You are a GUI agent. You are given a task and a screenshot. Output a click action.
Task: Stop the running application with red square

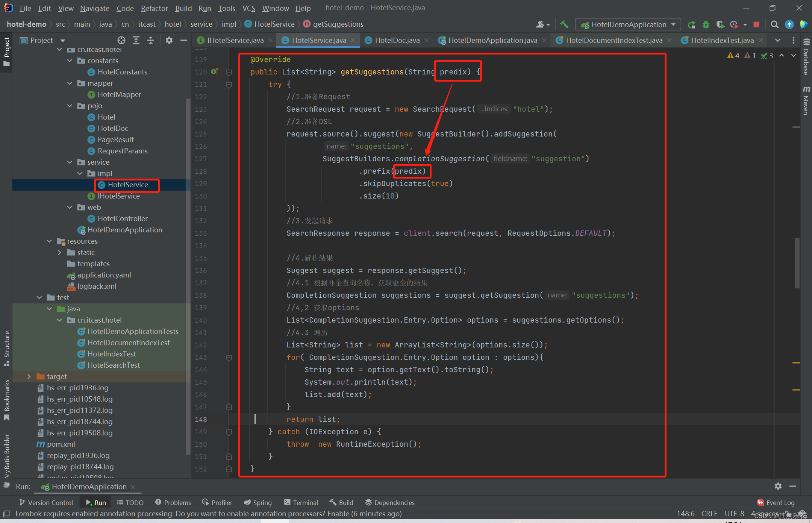pos(756,24)
